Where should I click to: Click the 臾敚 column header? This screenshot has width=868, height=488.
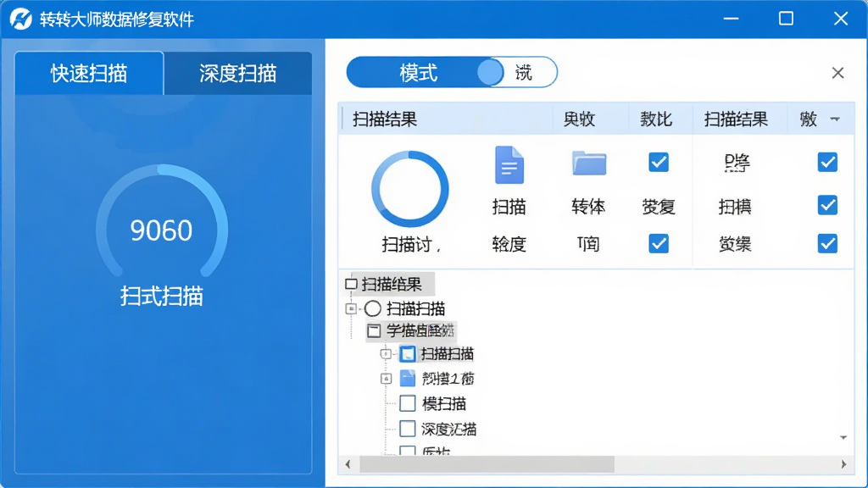pos(579,119)
